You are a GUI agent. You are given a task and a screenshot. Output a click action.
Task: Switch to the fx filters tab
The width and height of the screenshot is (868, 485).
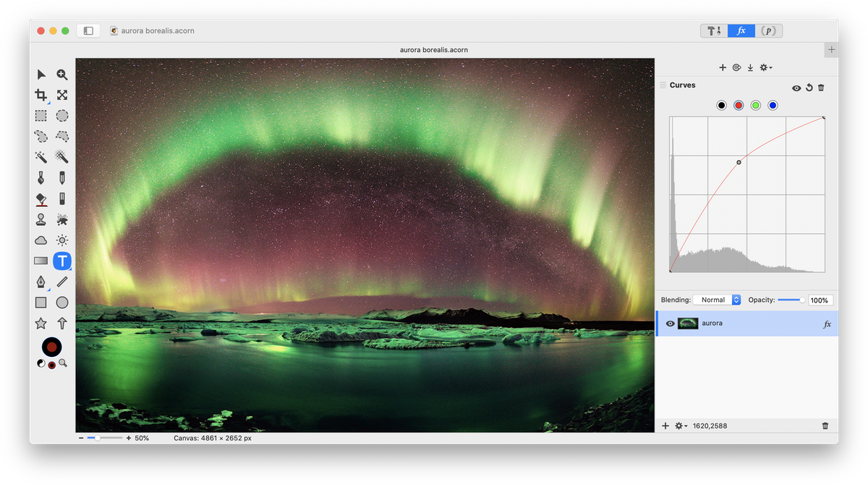pyautogui.click(x=741, y=31)
